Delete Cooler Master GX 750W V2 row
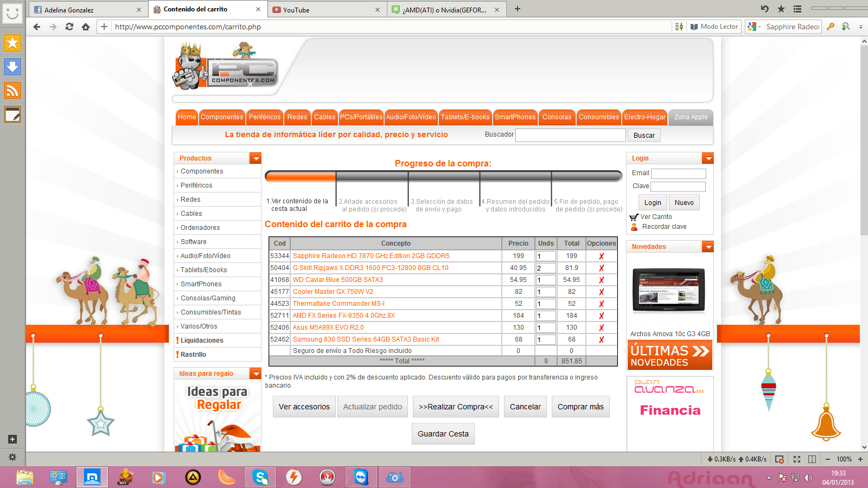 coord(601,292)
